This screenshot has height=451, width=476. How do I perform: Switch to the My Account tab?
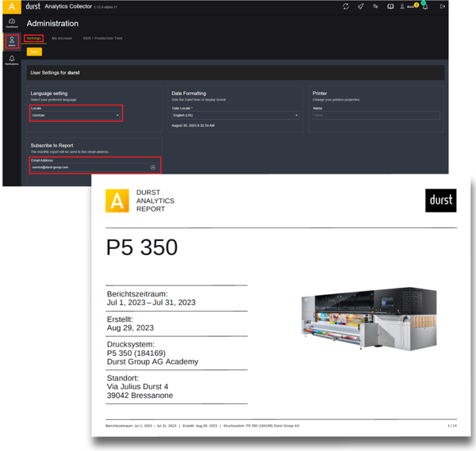point(62,38)
